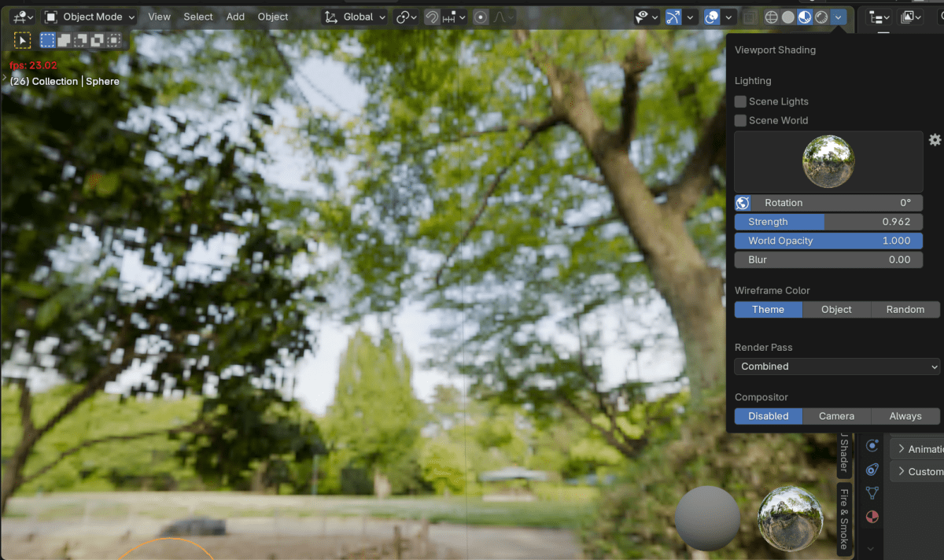The image size is (944, 560).
Task: Switch to material preview shading icon
Action: click(805, 17)
